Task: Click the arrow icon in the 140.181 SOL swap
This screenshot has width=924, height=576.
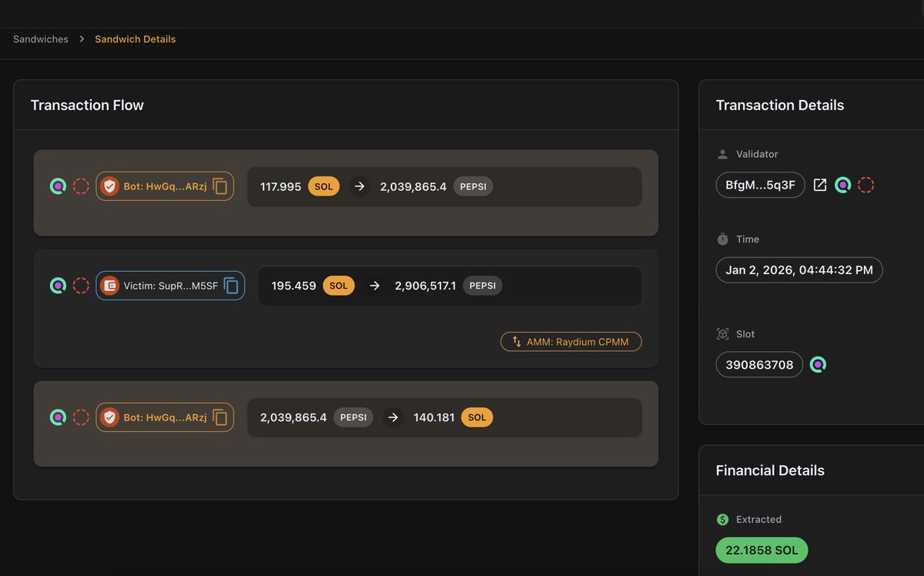Action: click(x=393, y=417)
